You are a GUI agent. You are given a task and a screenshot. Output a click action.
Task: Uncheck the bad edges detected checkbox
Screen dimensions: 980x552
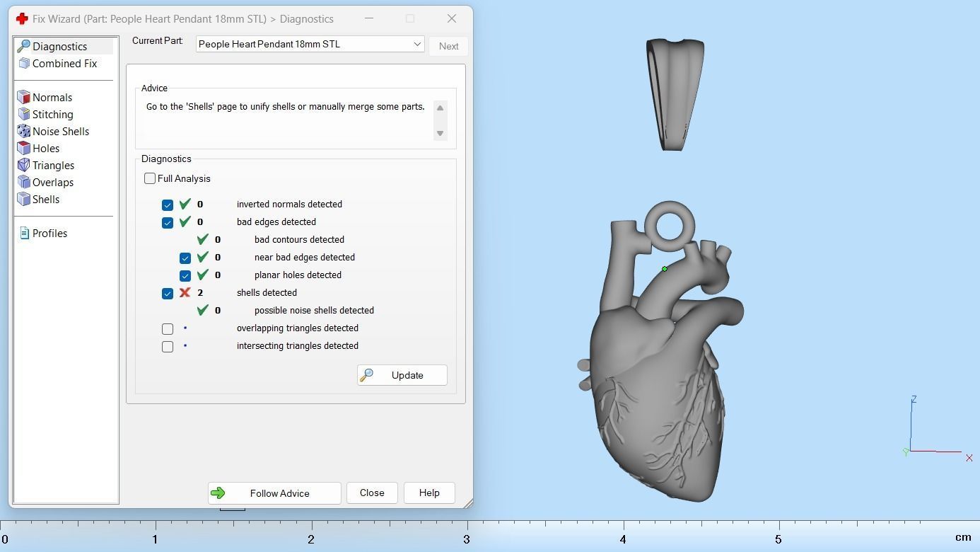click(x=168, y=222)
